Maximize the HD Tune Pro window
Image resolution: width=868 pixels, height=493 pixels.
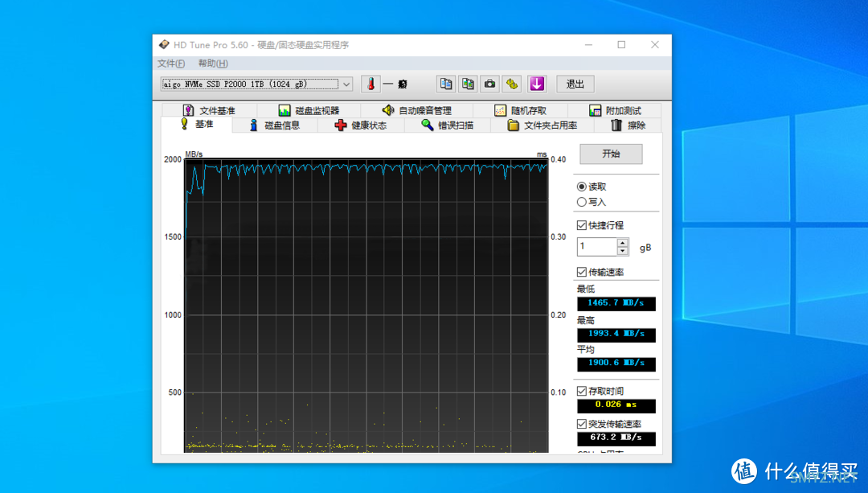[621, 45]
